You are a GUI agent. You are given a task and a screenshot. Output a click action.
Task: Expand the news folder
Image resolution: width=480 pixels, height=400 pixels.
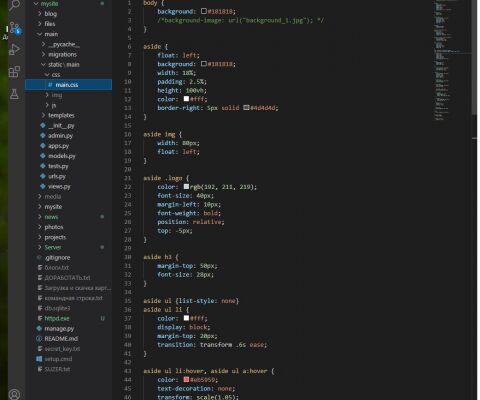click(40, 217)
